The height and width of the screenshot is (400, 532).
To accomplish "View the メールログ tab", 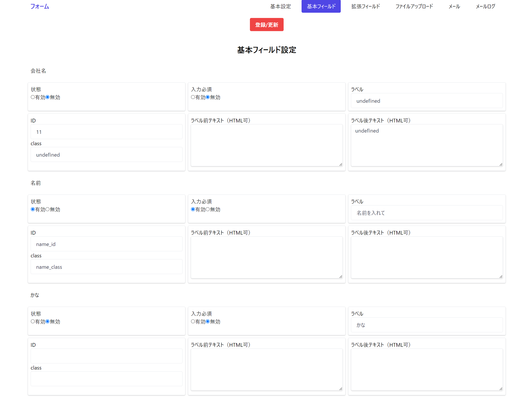I will 485,7.
